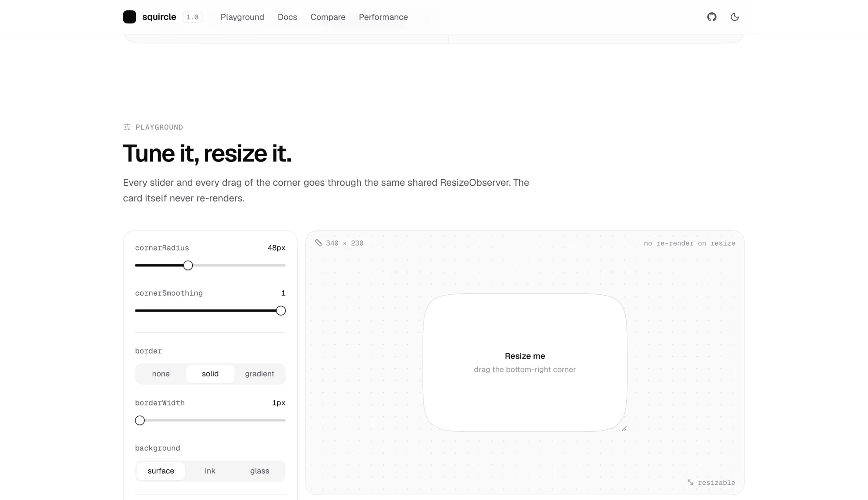Click the squircle brand name link
This screenshot has height=500, width=868.
pos(159,17)
